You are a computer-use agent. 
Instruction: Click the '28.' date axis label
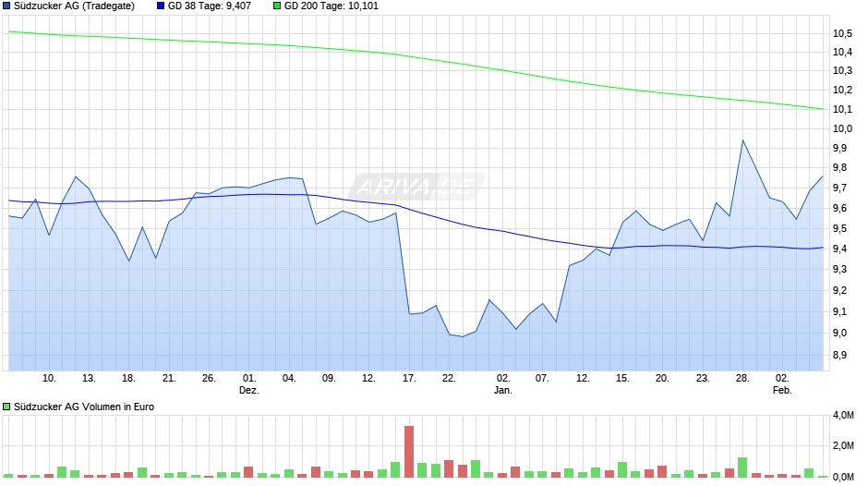742,379
